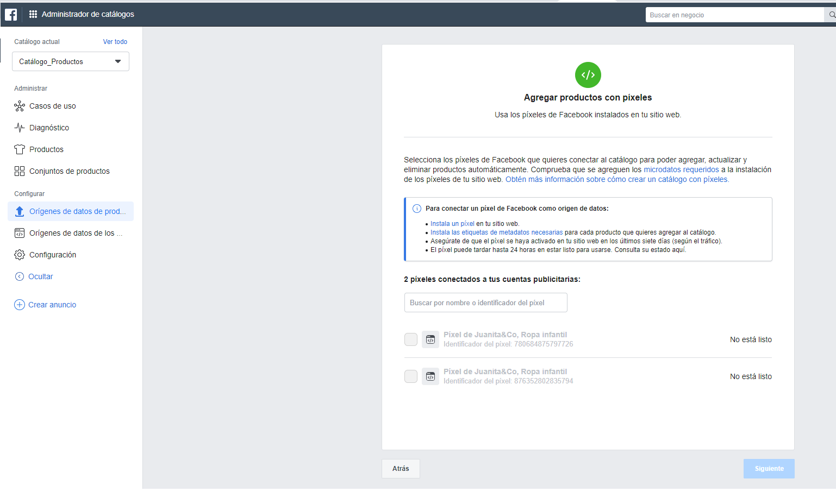Open the apps grid menu icon
836x504 pixels.
[33, 14]
